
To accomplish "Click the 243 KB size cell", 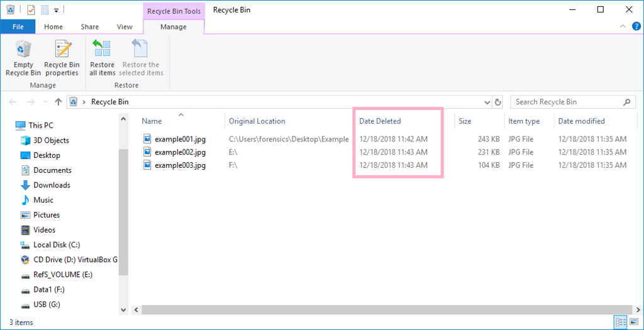I will [489, 139].
